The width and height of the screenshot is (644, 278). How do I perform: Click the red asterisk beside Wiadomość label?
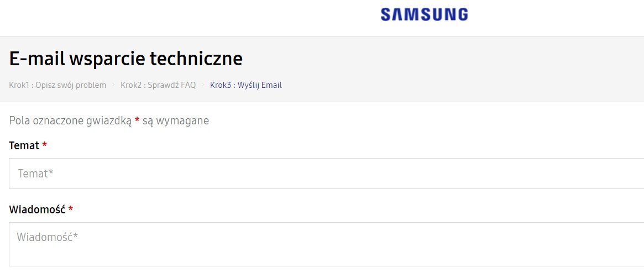pyautogui.click(x=71, y=210)
